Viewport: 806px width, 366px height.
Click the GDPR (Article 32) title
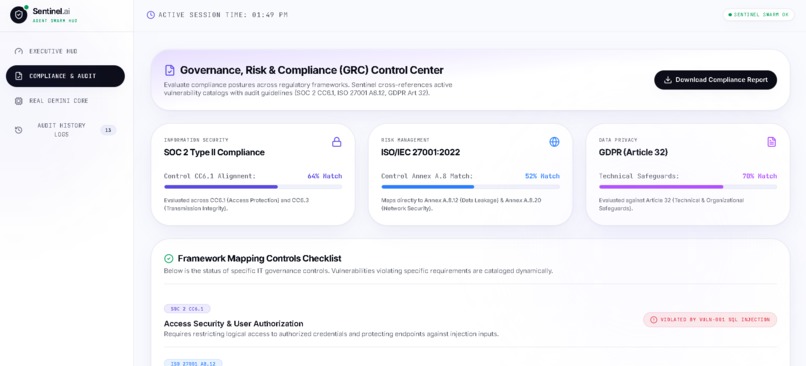pos(633,153)
